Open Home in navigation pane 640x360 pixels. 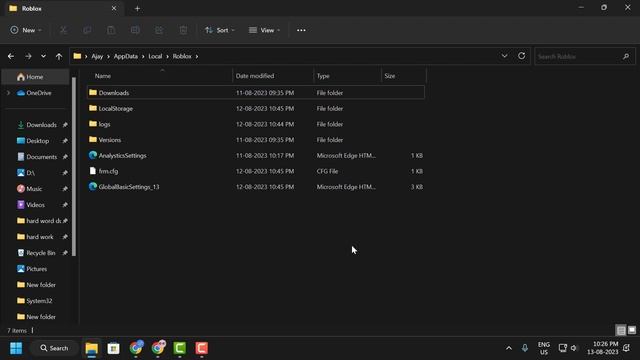click(36, 77)
